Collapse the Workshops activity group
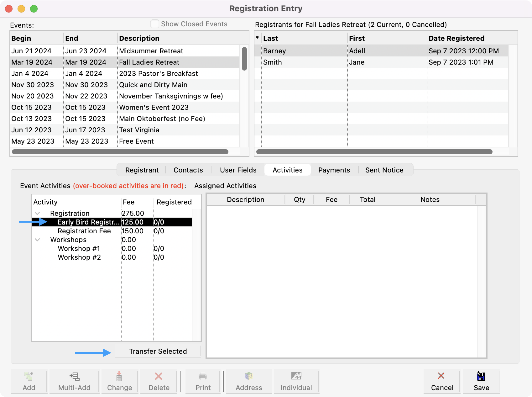This screenshot has width=532, height=397. (x=38, y=240)
